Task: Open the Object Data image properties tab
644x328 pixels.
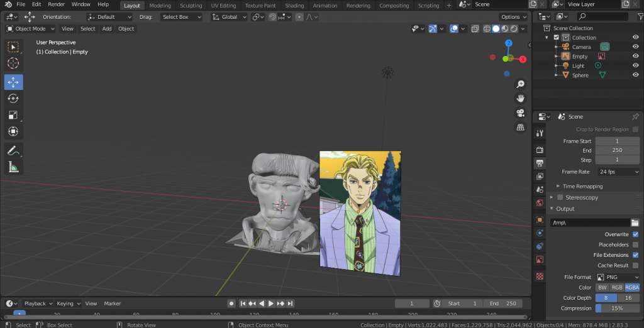Action: click(x=540, y=260)
